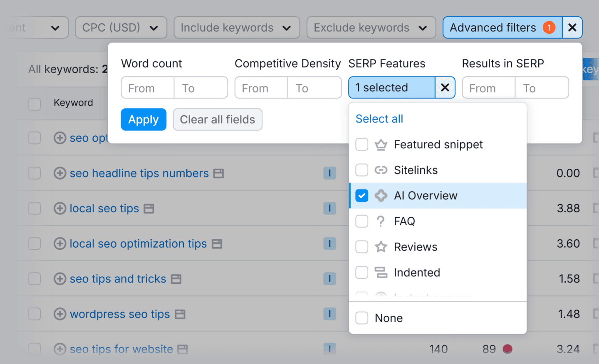Open the Exclude keywords dropdown
The height and width of the screenshot is (364, 599).
[x=371, y=27]
